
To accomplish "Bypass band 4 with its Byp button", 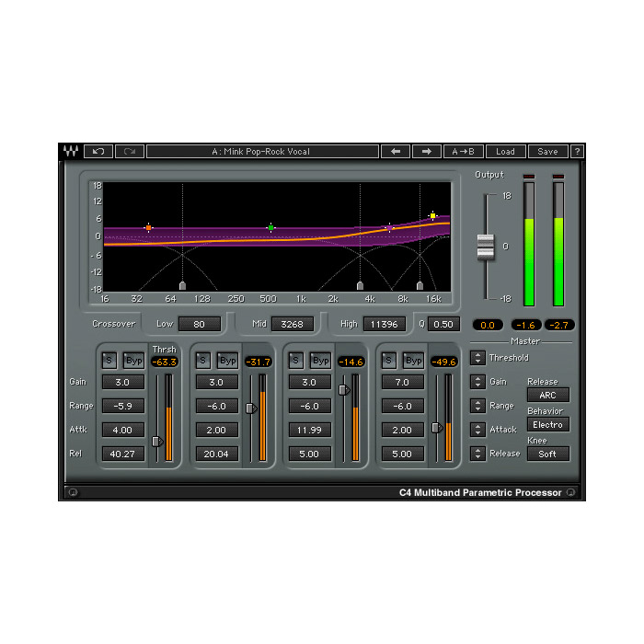I will click(413, 361).
